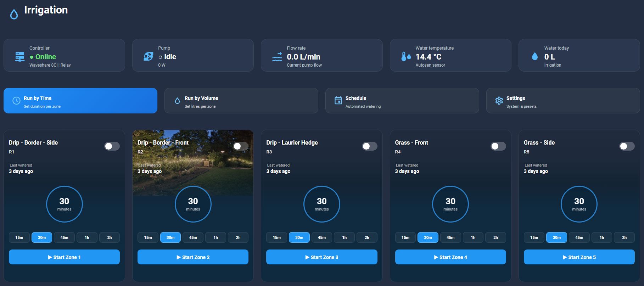The image size is (644, 286).
Task: Switch on the Grass - Side zone toggle
Action: 627,146
